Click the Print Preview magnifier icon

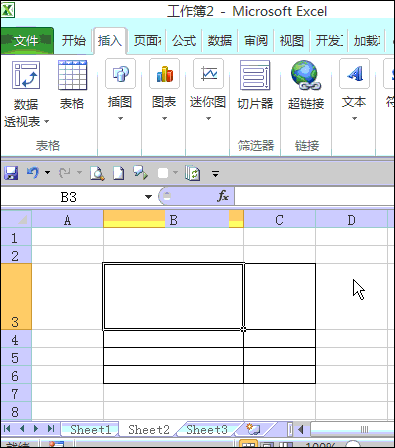(97, 173)
